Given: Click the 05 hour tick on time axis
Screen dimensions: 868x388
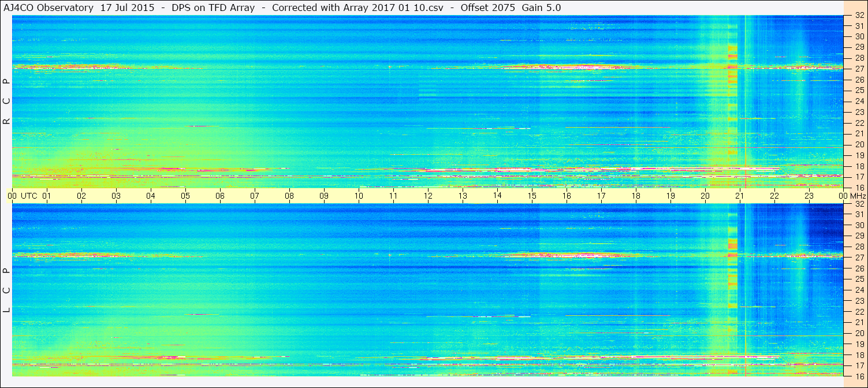Looking at the screenshot, I should 185,196.
